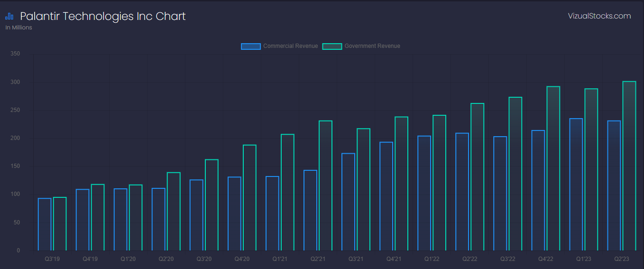Click the Q2'23 x-axis label

click(x=621, y=259)
